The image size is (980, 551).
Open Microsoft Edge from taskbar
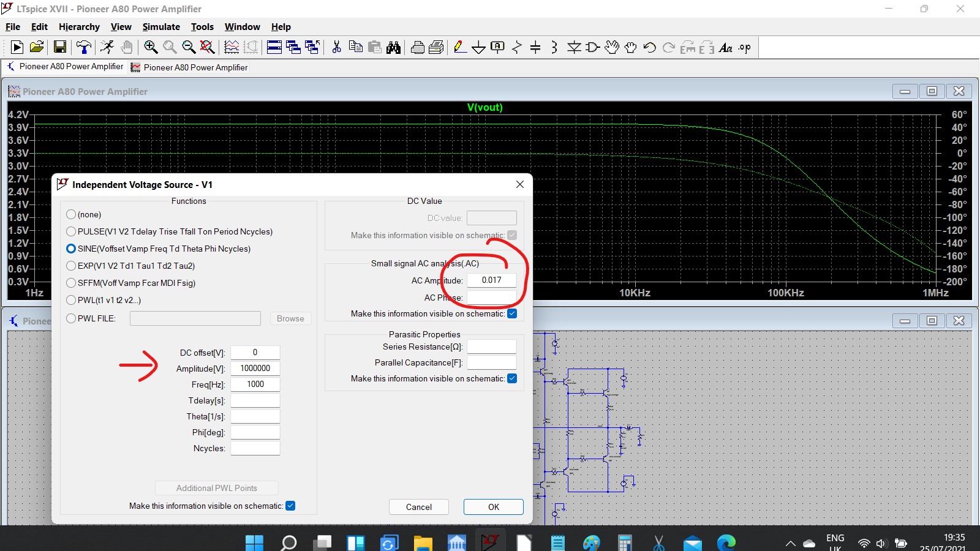(x=726, y=542)
